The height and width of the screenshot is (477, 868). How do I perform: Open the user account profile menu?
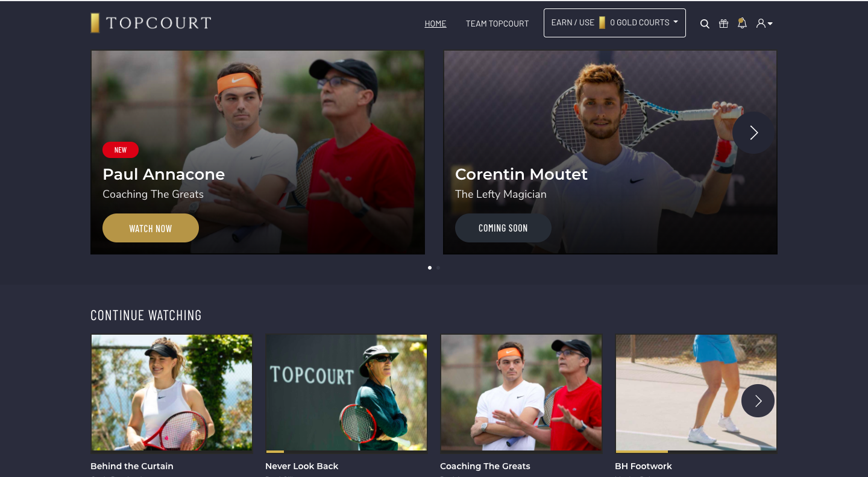coord(764,24)
